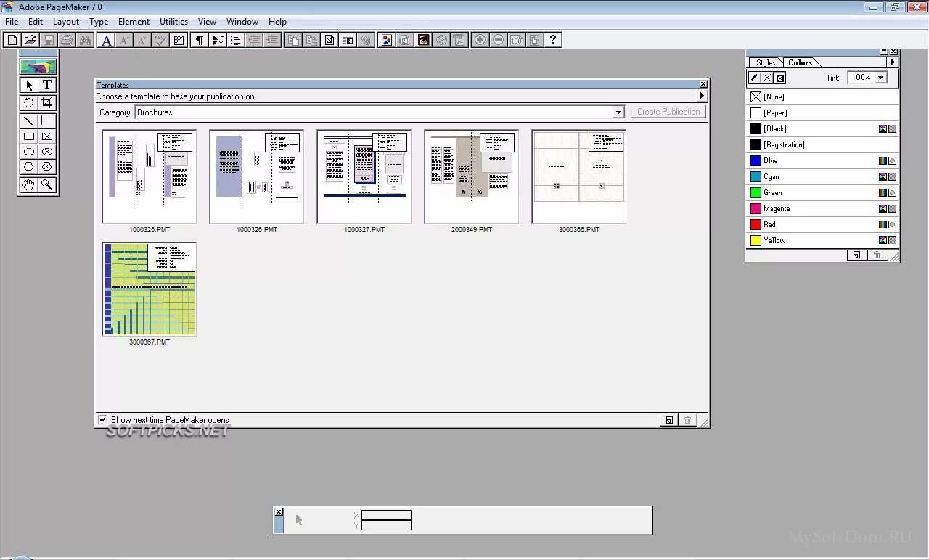
Task: Select the Cropping tool in toolbox
Action: click(47, 103)
